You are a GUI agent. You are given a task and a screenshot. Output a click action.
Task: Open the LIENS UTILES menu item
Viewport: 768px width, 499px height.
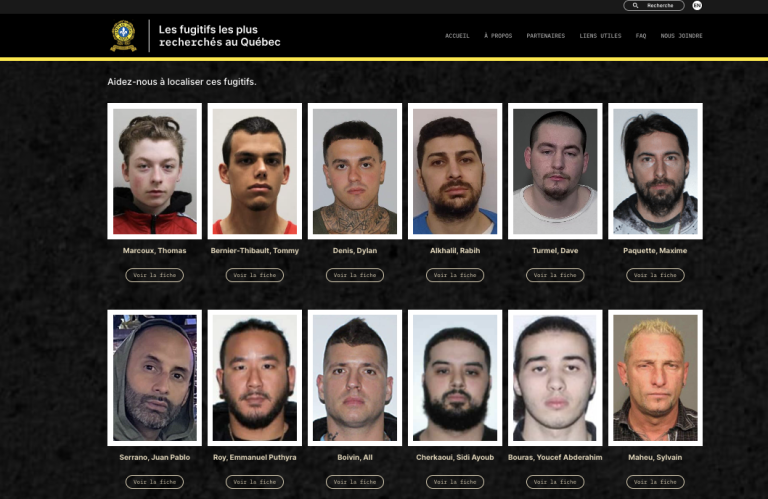[600, 36]
